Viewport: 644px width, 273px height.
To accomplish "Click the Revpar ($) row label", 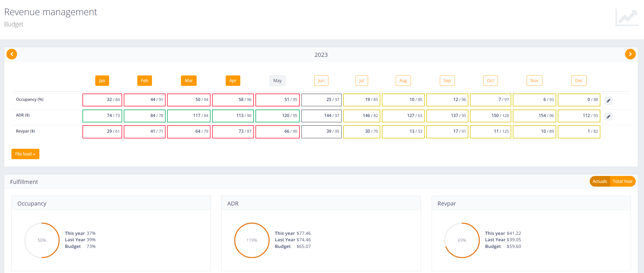I will tap(25, 131).
